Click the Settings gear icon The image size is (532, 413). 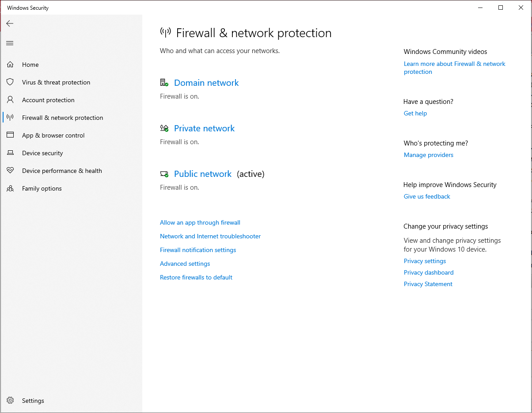pyautogui.click(x=10, y=401)
